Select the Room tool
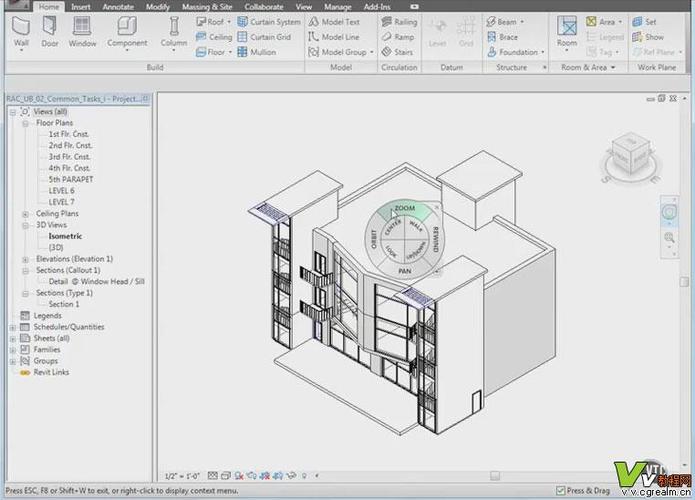This screenshot has height=500, width=695. click(x=567, y=30)
